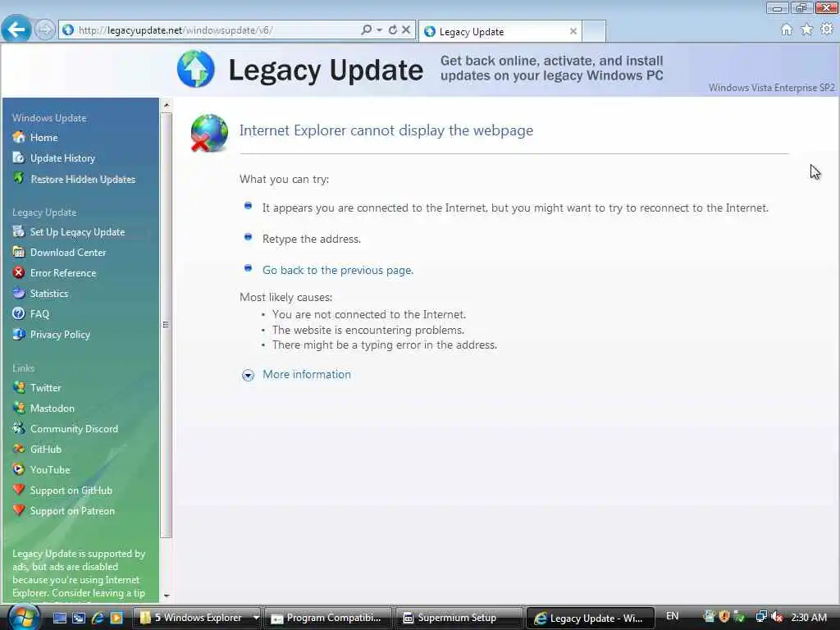Screen dimensions: 840x630
Task: Open Favorites star icon
Action: tap(807, 30)
